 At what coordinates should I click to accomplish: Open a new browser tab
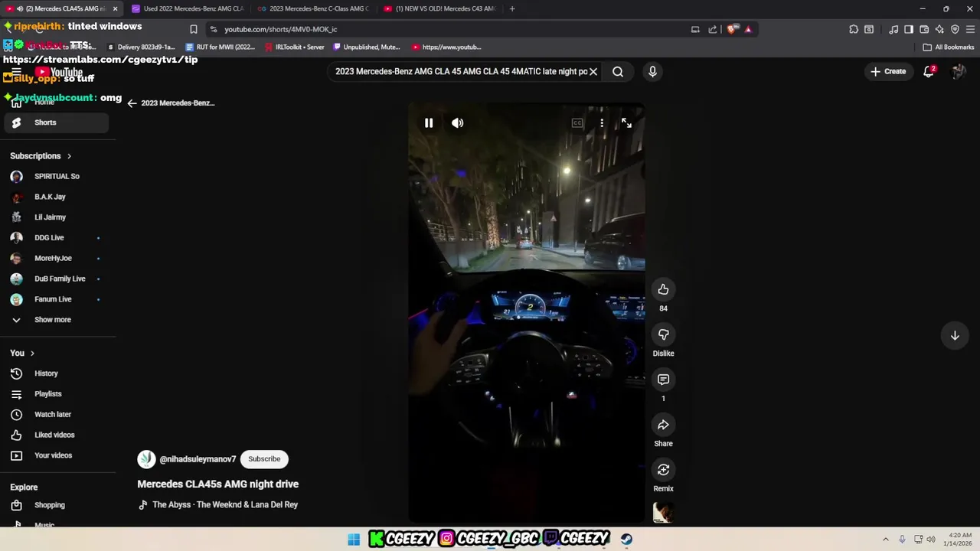click(512, 8)
